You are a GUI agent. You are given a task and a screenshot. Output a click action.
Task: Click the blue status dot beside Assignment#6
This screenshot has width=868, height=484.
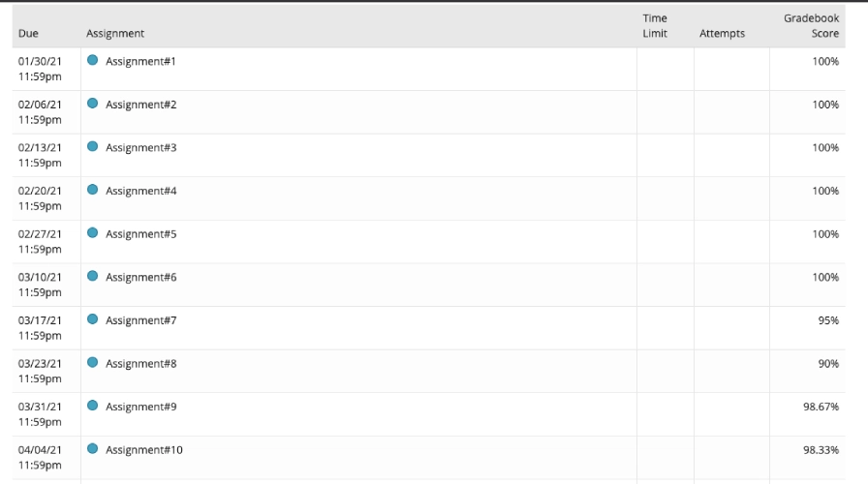click(x=93, y=277)
